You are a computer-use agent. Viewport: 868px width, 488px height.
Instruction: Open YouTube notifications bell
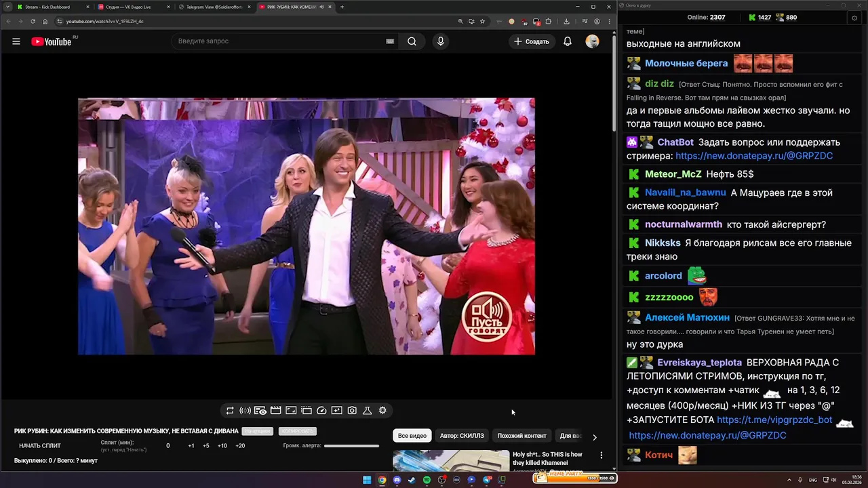point(568,41)
